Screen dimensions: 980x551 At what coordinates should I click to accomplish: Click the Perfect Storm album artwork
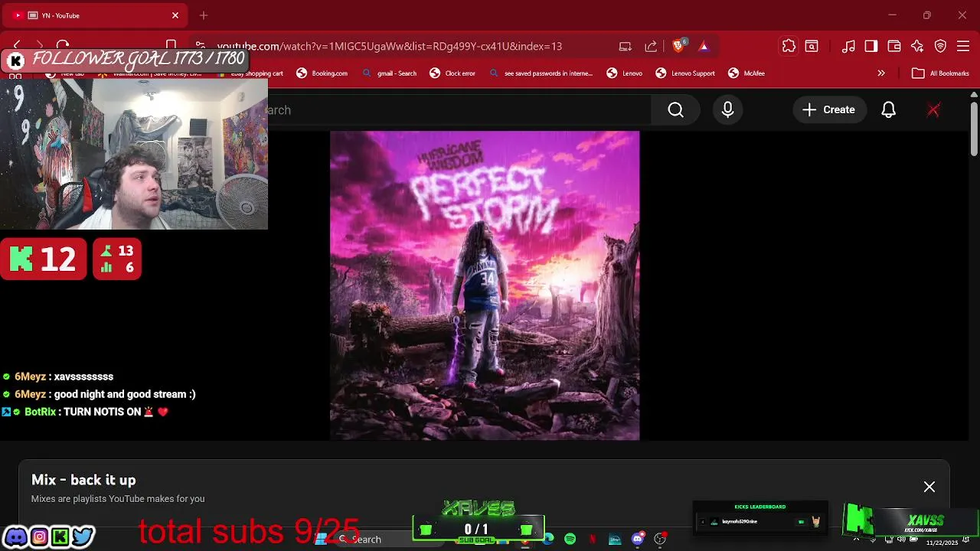point(485,285)
